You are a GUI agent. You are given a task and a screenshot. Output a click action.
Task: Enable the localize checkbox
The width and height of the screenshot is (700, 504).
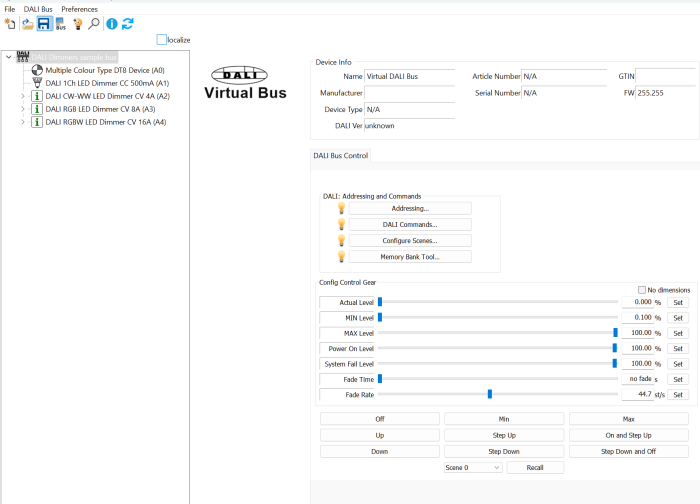point(162,40)
